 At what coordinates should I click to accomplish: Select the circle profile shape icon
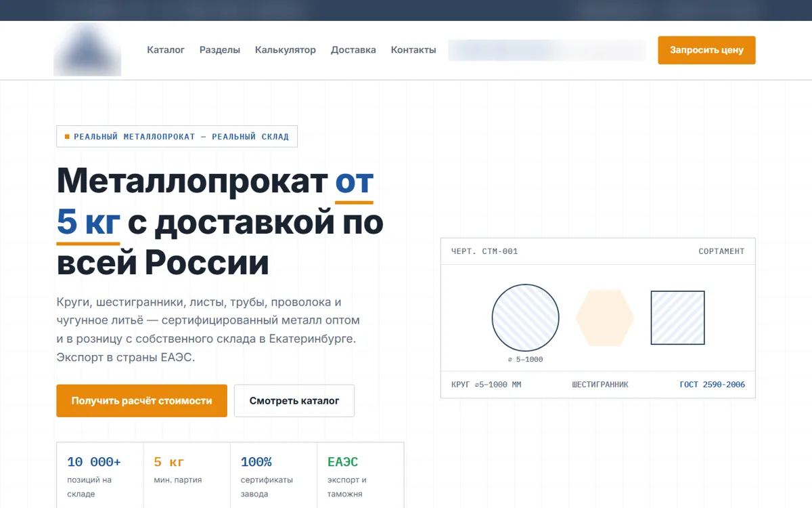(x=526, y=318)
